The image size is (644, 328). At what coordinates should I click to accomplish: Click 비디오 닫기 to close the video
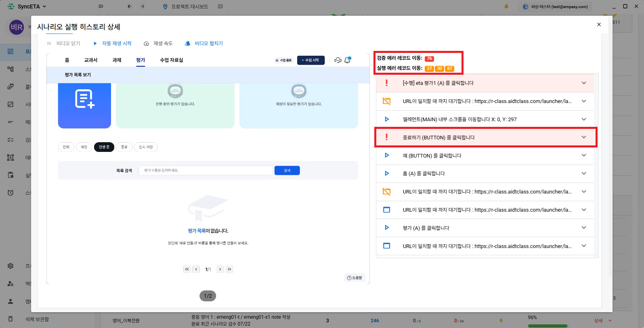coord(64,44)
